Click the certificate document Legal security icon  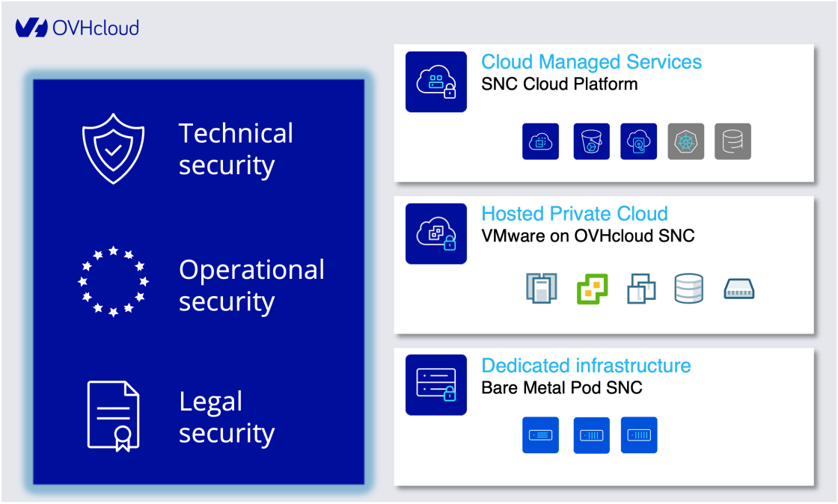pos(113,416)
